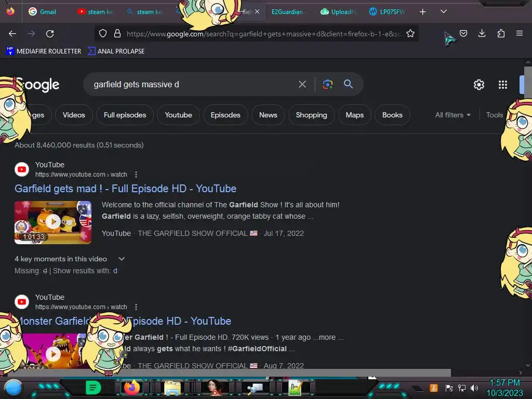Clear the Google search box
This screenshot has height=399, width=532.
302,84
